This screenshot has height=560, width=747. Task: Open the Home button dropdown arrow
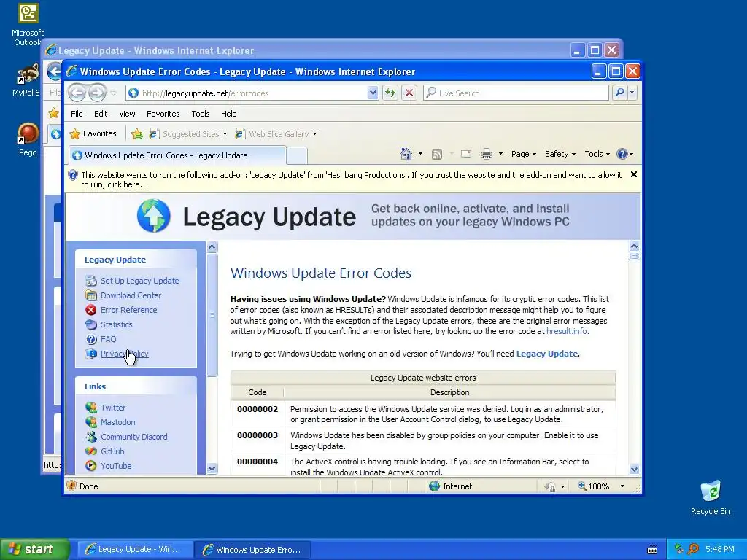pyautogui.click(x=420, y=154)
